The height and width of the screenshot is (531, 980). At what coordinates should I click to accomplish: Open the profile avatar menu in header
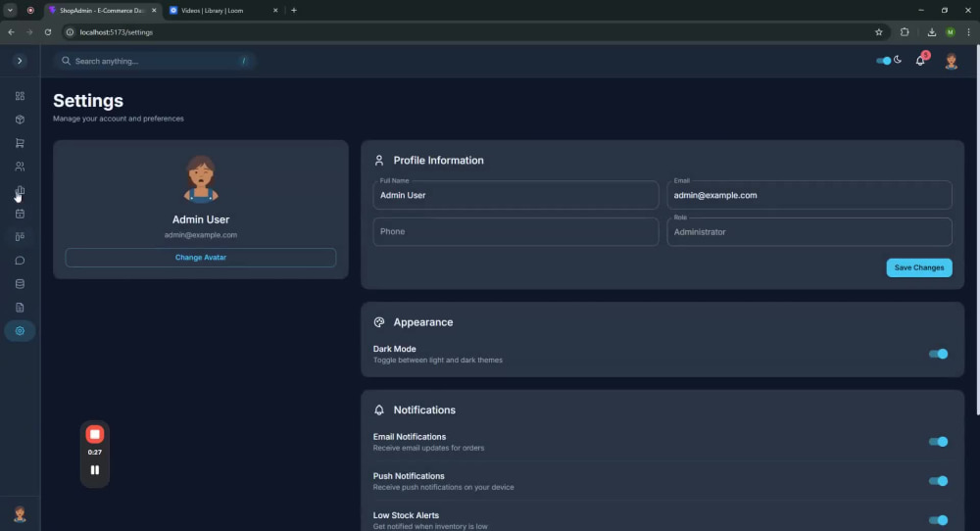coord(952,61)
